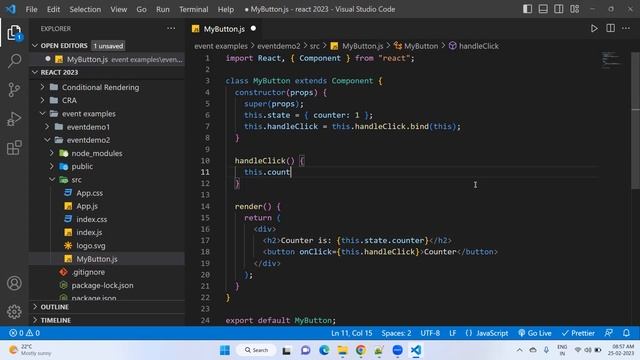This screenshot has height=360, width=640.
Task: Click the src breadcrumb segment
Action: point(315,46)
